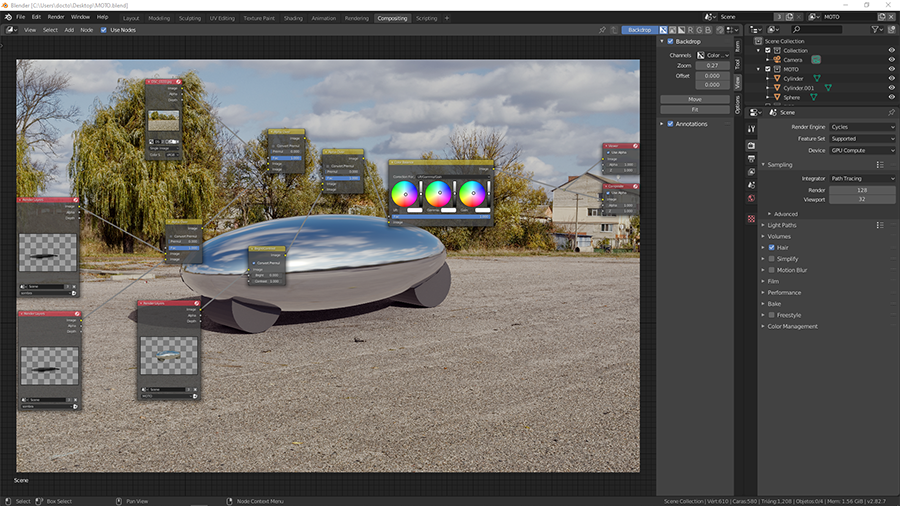
Task: Switch to the Shading workspace tab
Action: tap(293, 18)
